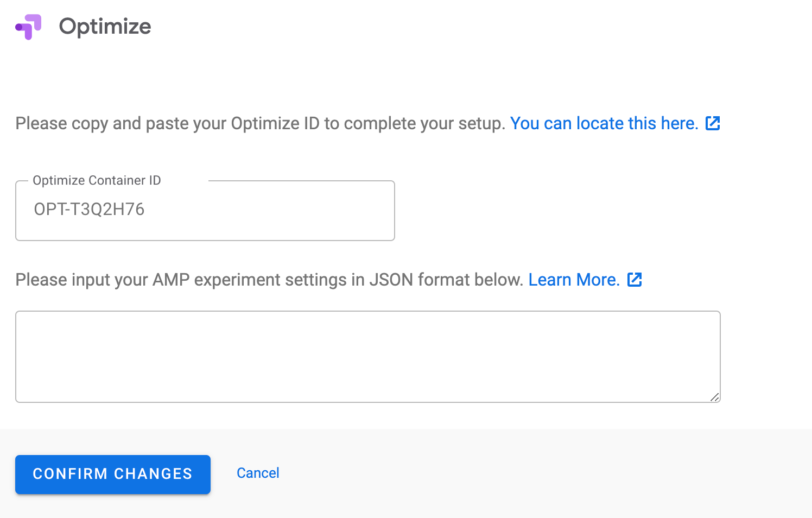Open the 'You can locate this here' link

tap(604, 123)
